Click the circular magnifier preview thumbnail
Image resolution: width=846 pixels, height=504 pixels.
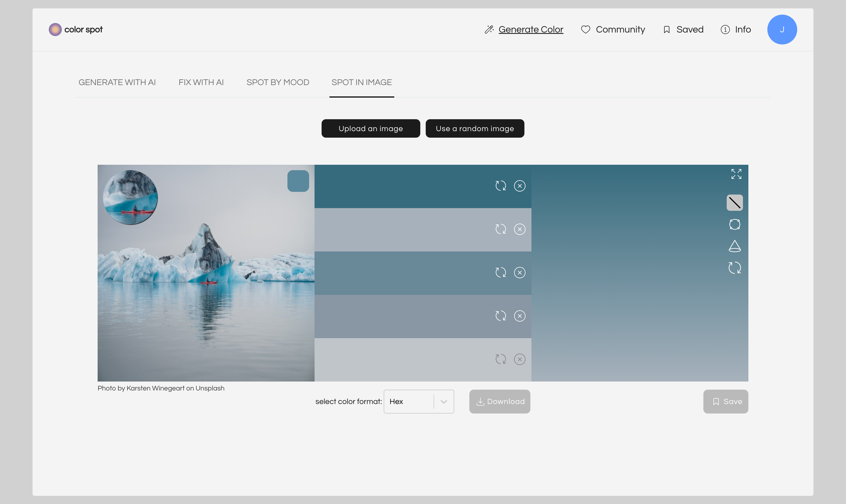coord(130,197)
